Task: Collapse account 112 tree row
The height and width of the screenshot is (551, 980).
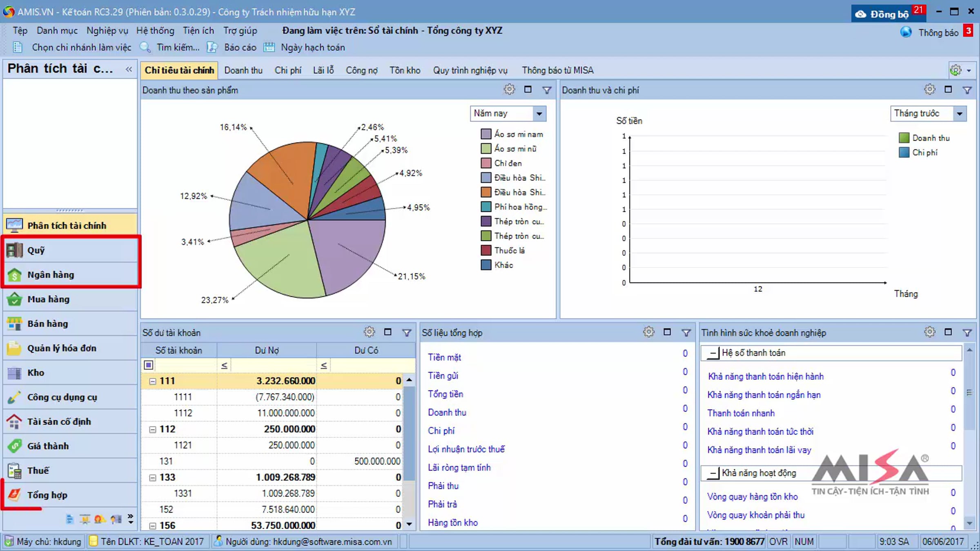Action: click(152, 429)
